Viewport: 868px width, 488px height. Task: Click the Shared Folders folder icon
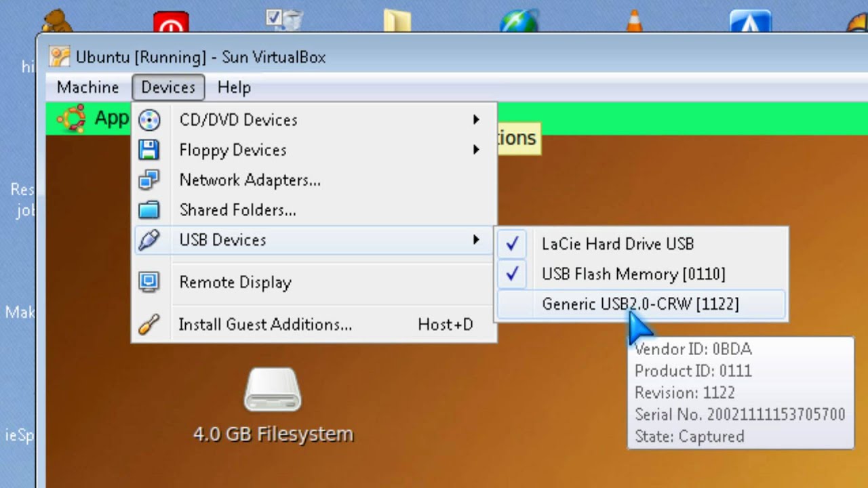click(x=149, y=210)
